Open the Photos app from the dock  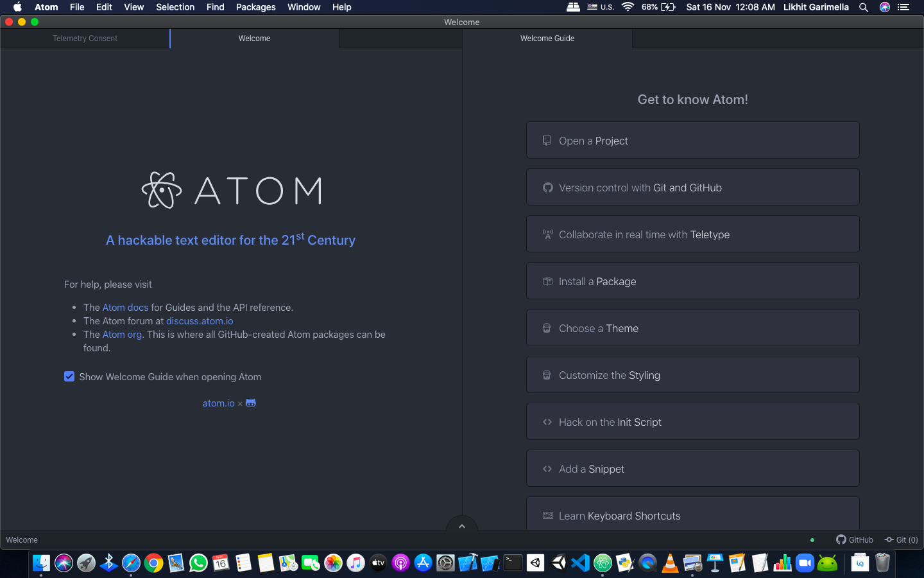[333, 563]
